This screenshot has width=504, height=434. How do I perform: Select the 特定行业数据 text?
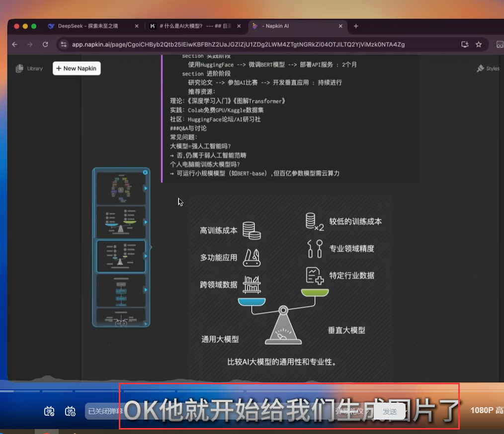tap(351, 275)
